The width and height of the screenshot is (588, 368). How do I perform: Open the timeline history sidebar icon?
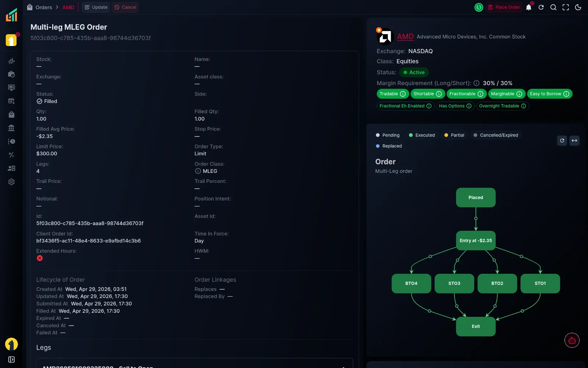coord(11,141)
